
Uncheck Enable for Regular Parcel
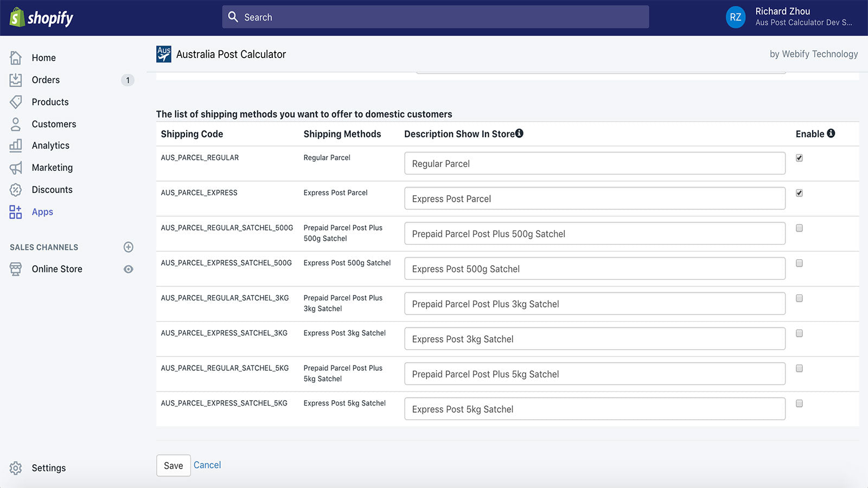[799, 158]
